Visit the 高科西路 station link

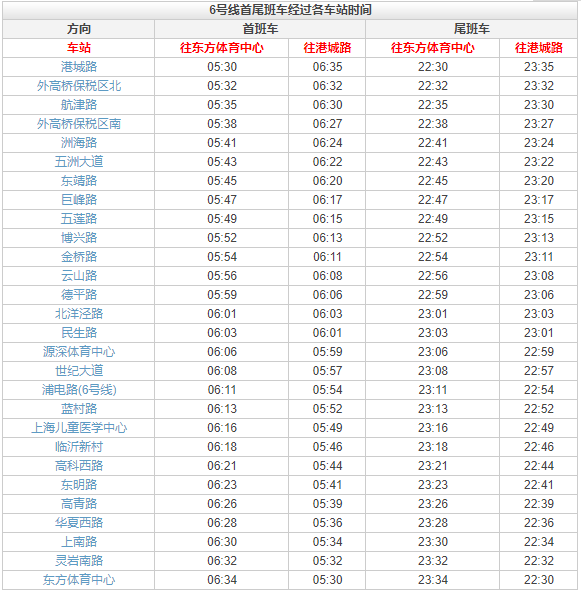[79, 466]
